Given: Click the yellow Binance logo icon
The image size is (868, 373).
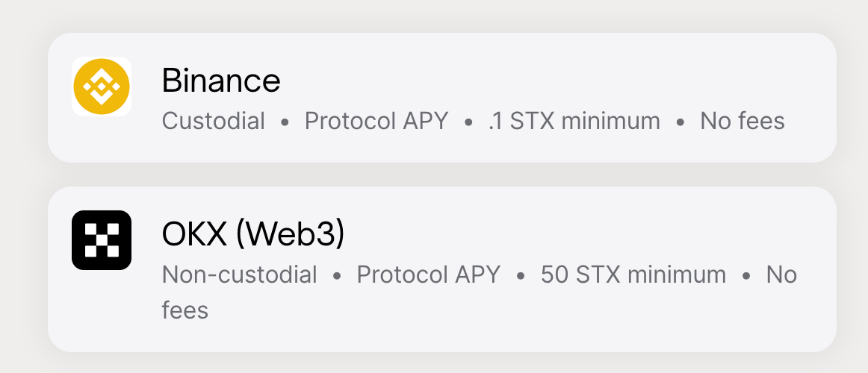Looking at the screenshot, I should coord(102,87).
